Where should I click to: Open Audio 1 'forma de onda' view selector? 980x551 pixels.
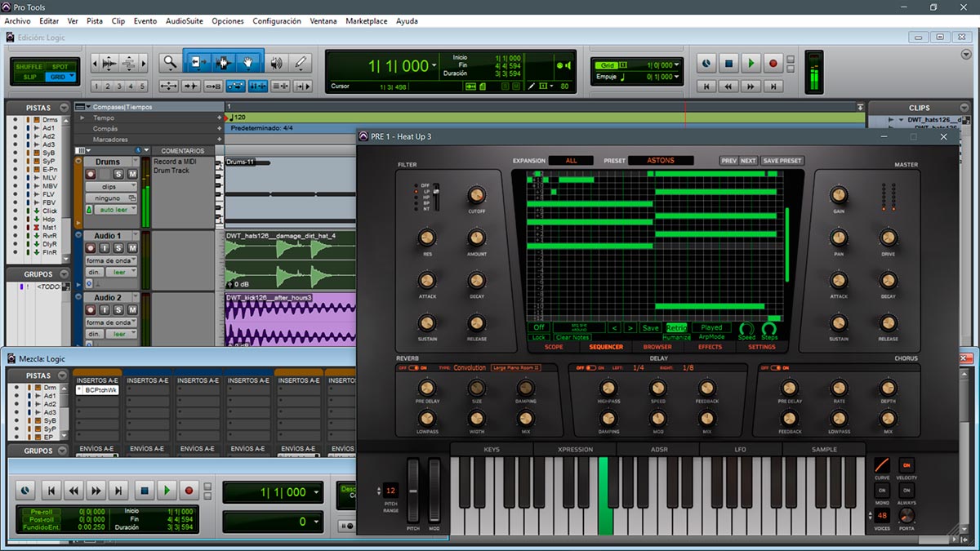click(110, 260)
